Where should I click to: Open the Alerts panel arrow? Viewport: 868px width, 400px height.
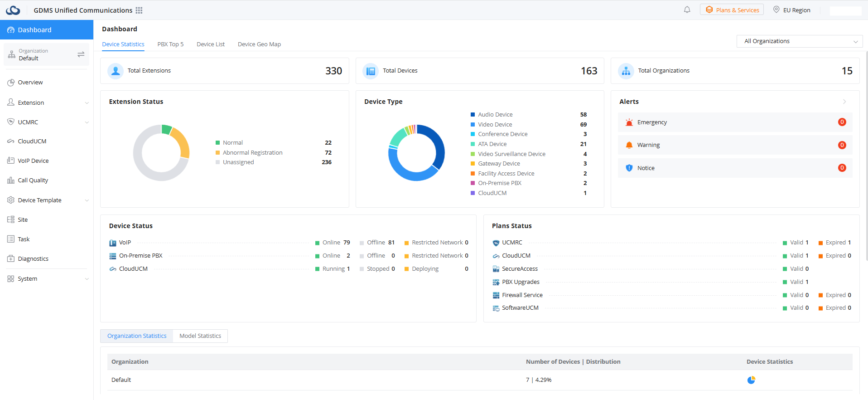coord(844,102)
